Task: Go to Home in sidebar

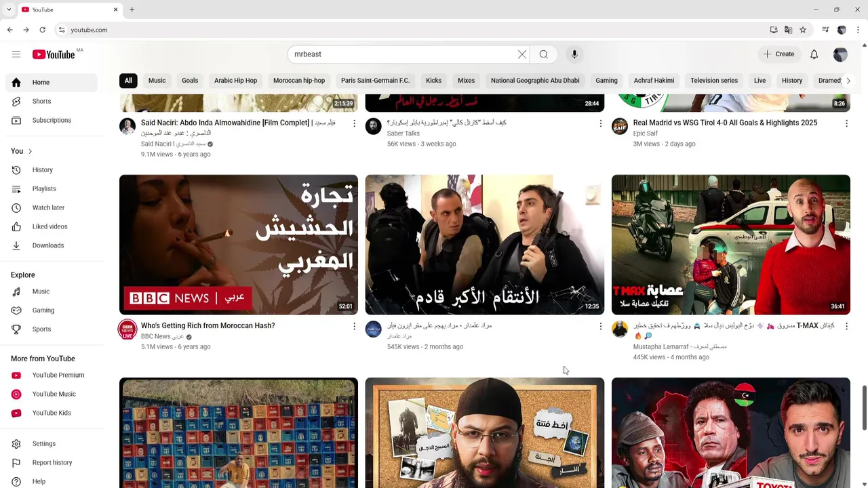Action: (52, 82)
